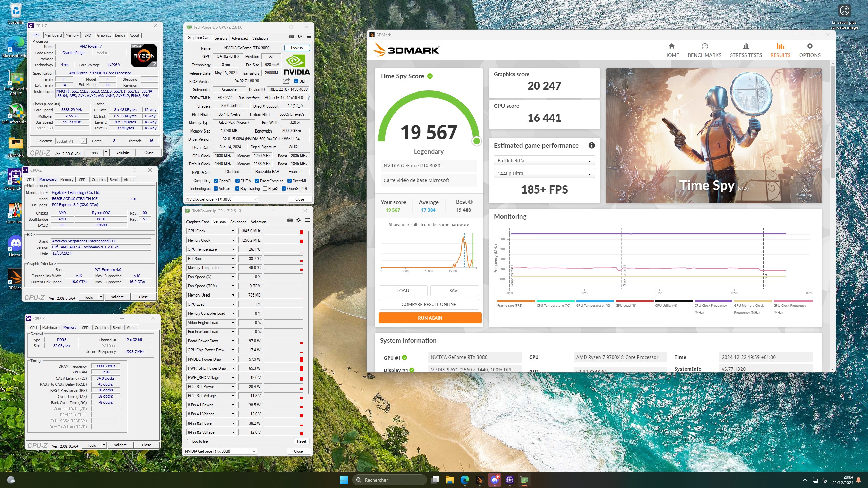Open Validation tab in GPU-Z Sensors window

pos(258,222)
